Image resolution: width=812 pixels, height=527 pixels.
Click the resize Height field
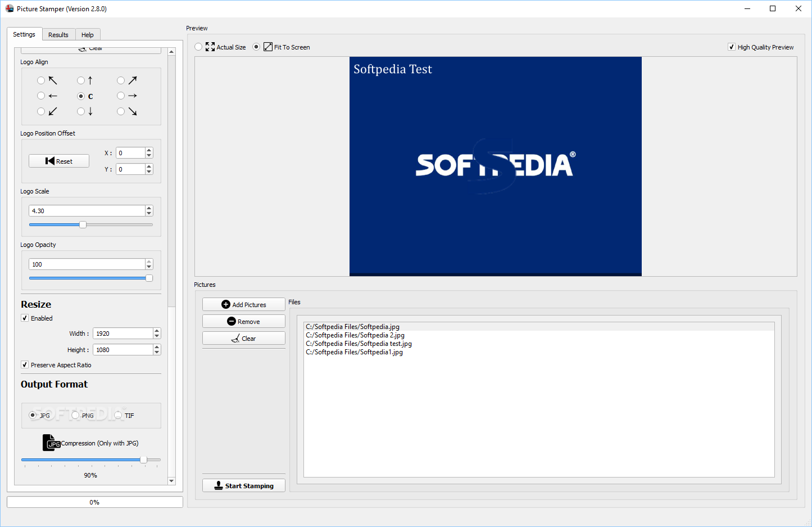[x=123, y=350]
